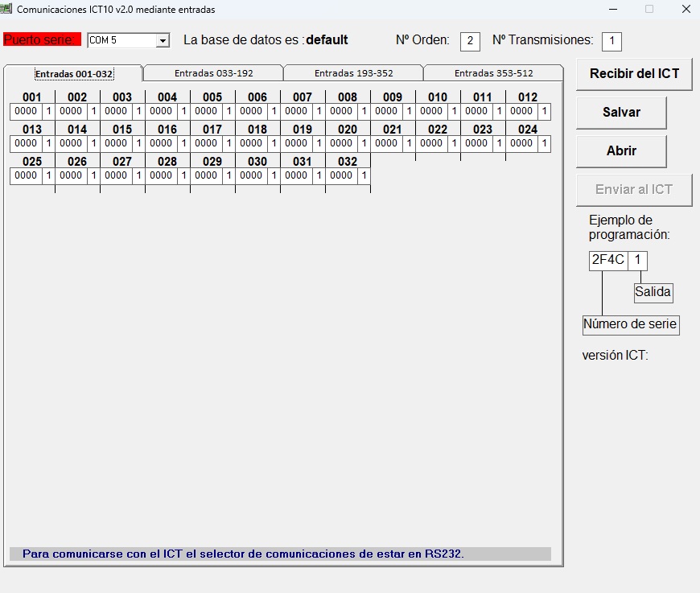Select serial number field of entry 031
Image resolution: width=700 pixels, height=593 pixels.
click(296, 175)
